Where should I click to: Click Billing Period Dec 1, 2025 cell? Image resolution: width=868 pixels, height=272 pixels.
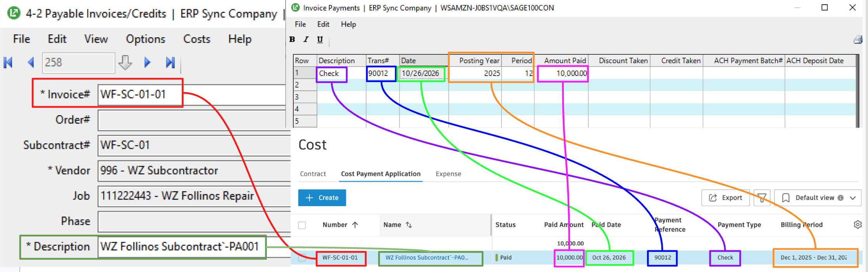[x=814, y=258]
